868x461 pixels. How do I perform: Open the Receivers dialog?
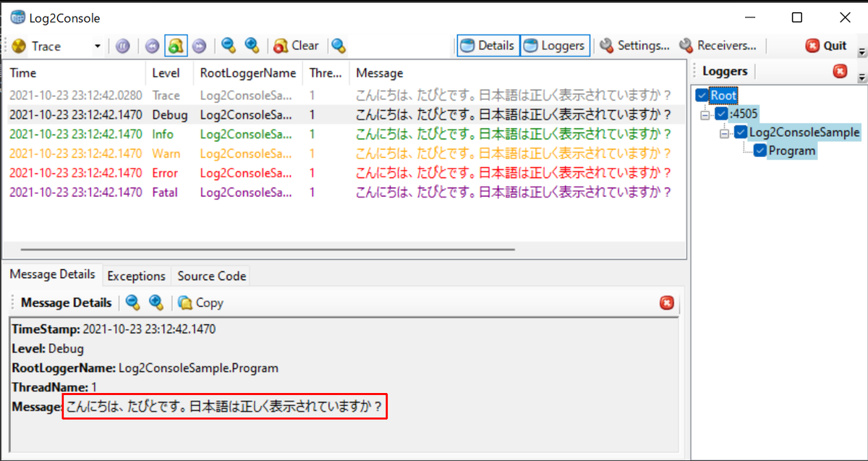(x=720, y=45)
